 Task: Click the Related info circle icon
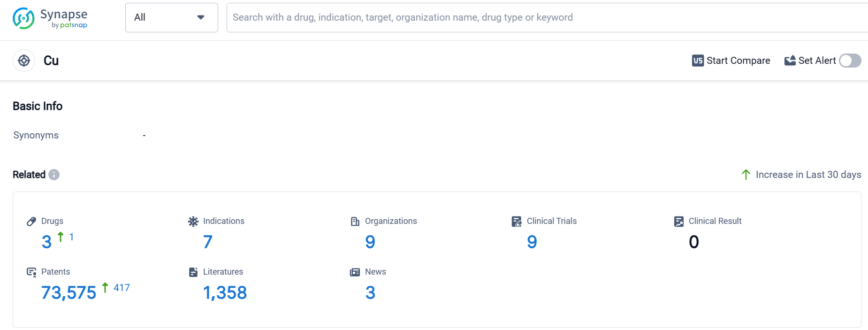[54, 175]
